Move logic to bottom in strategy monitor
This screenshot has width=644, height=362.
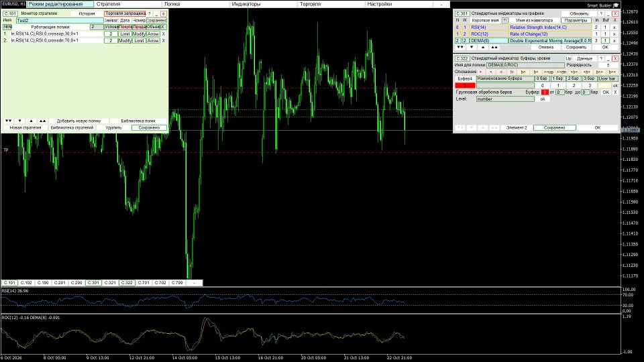8,121
